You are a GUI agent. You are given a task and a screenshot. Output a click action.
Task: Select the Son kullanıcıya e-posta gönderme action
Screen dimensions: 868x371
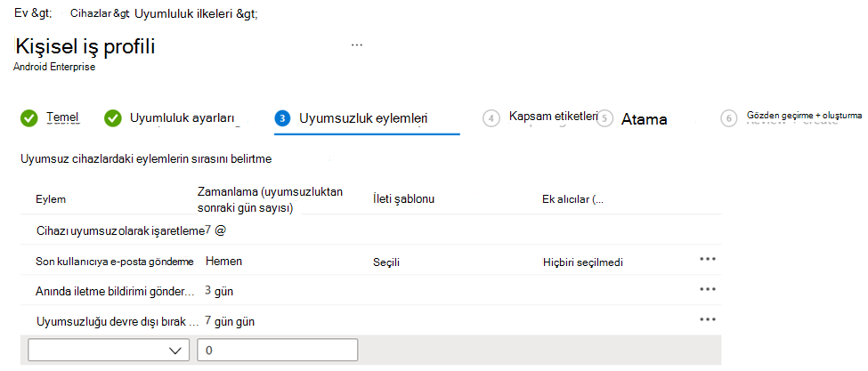[115, 262]
